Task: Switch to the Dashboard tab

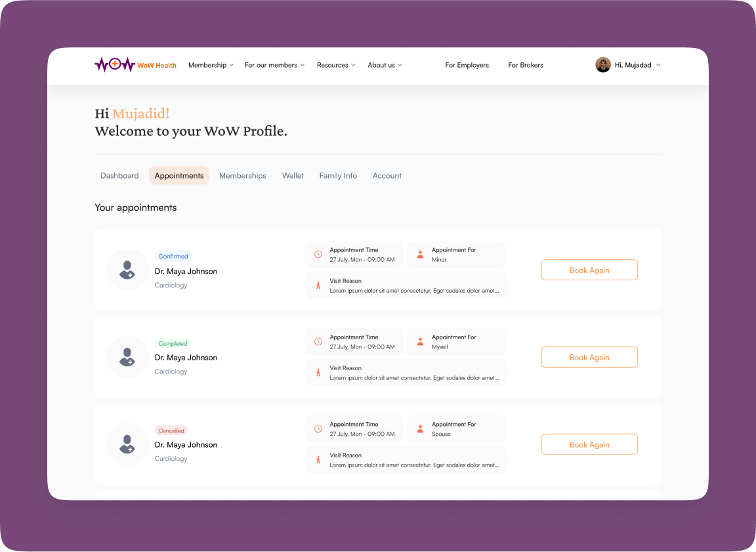Action: coord(119,176)
